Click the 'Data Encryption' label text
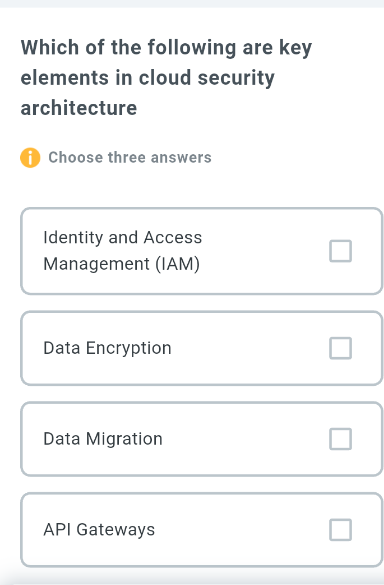Screen dimensions: 384x585 [x=107, y=348]
